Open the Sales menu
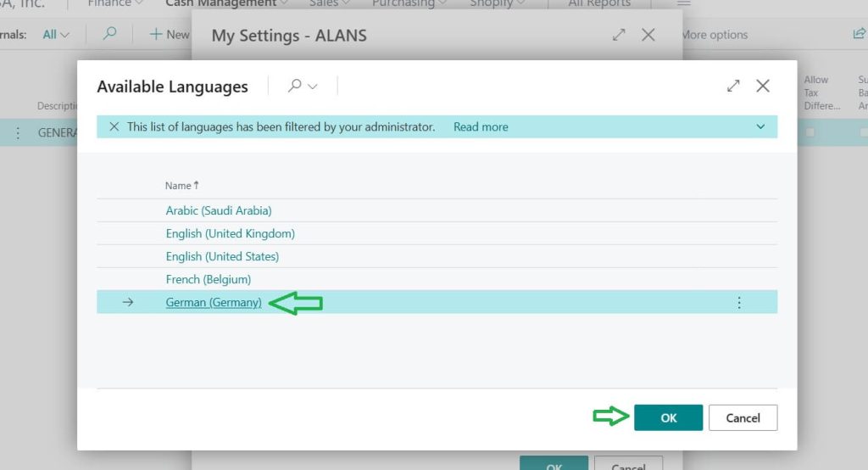The width and height of the screenshot is (868, 470). 329,3
